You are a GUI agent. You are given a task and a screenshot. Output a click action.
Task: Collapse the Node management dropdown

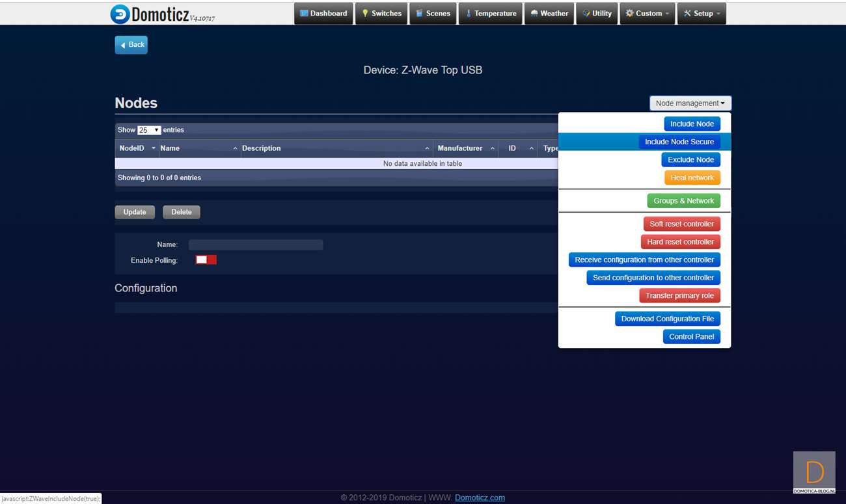click(690, 103)
